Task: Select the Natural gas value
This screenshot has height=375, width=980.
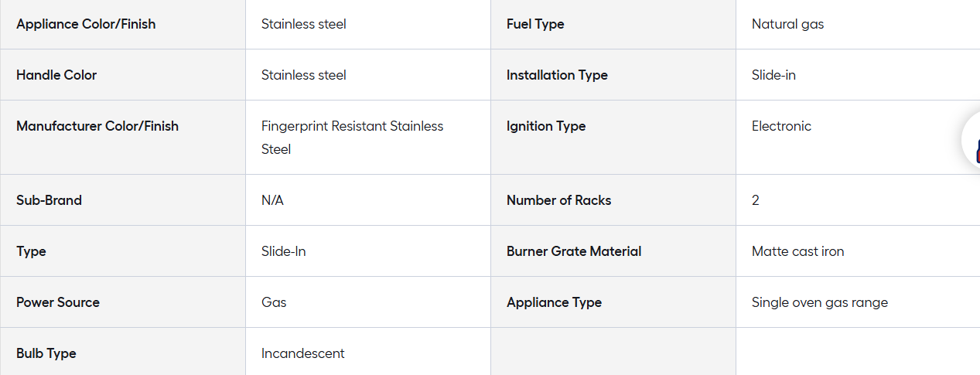Action: (788, 24)
